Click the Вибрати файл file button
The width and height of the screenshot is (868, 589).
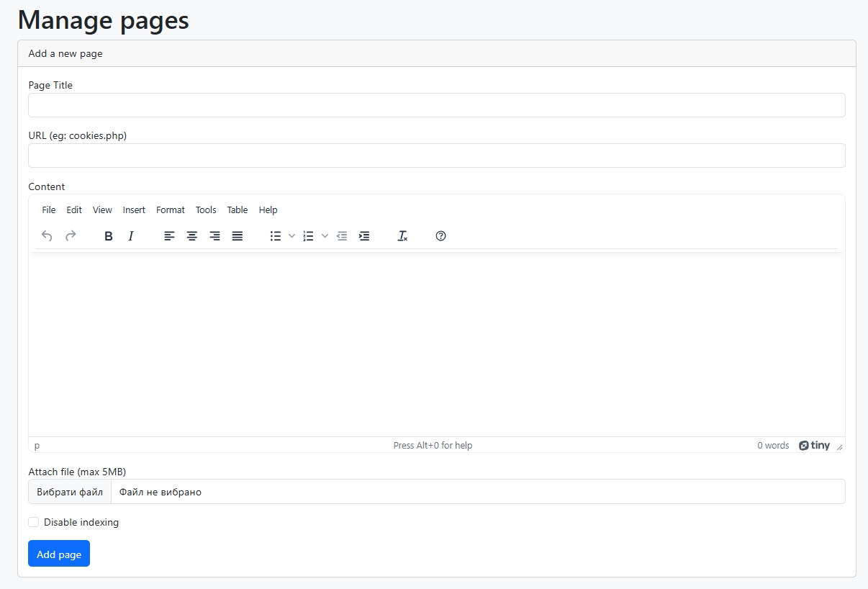pos(70,492)
